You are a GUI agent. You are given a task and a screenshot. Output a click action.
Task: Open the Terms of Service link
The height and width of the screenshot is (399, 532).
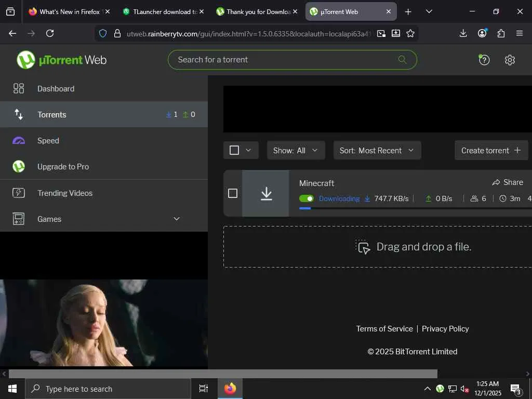(x=384, y=329)
